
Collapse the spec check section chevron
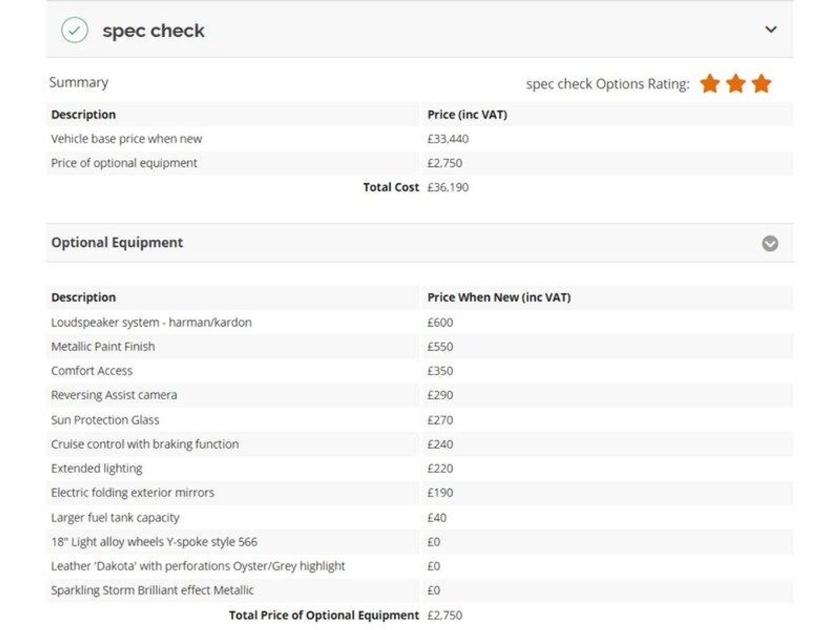771,29
